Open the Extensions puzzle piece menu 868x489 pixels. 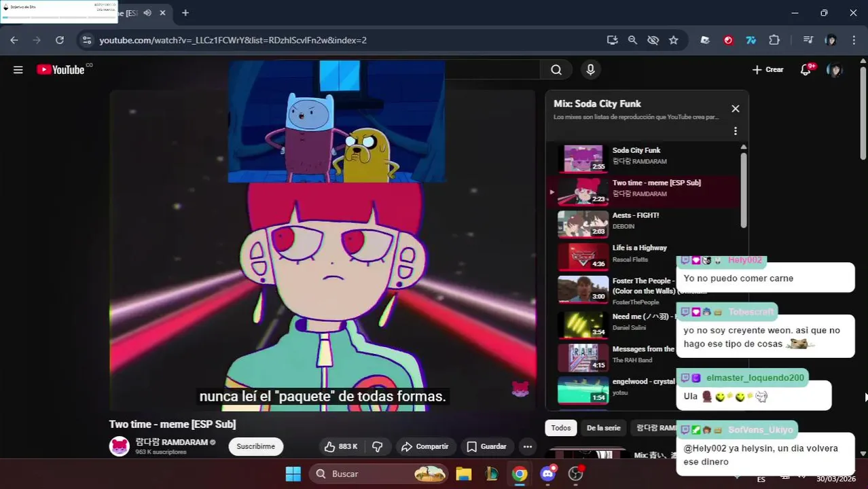tap(774, 40)
